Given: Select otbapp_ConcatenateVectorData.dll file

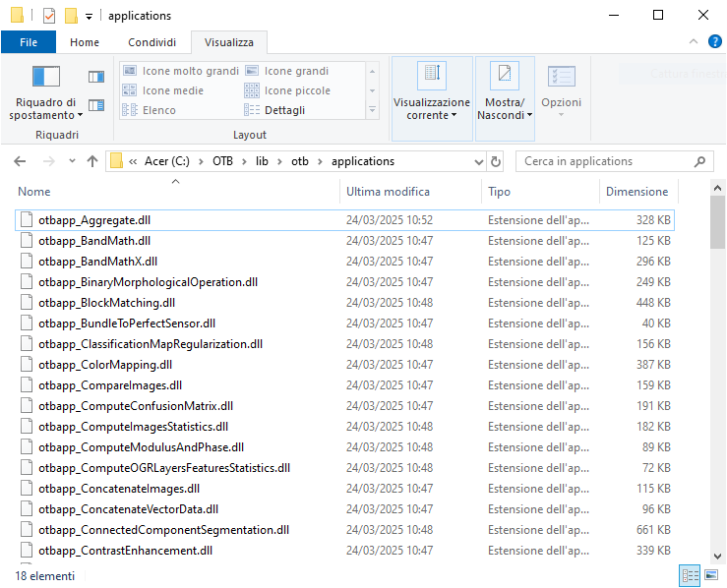Looking at the screenshot, I should [345, 509].
